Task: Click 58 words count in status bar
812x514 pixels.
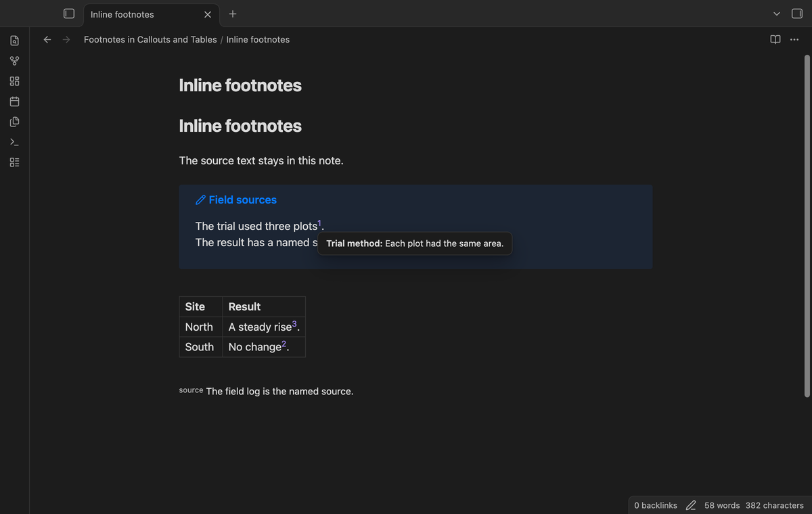Action: click(722, 505)
